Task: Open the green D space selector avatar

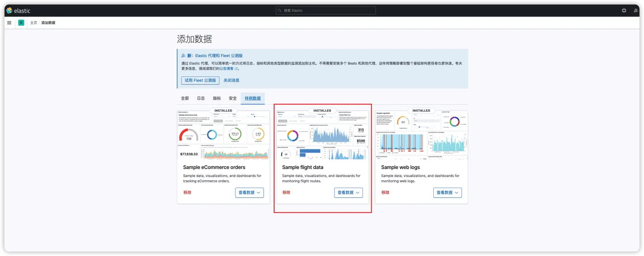Action: pyautogui.click(x=21, y=23)
